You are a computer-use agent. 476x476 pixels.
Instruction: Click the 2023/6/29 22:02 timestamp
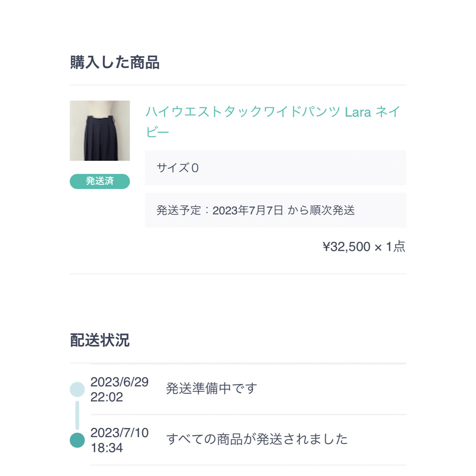point(119,390)
